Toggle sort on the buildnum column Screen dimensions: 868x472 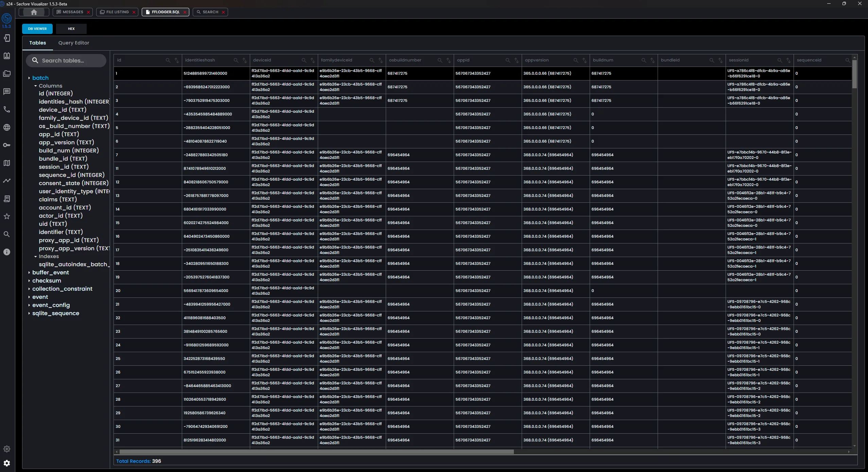(x=653, y=60)
